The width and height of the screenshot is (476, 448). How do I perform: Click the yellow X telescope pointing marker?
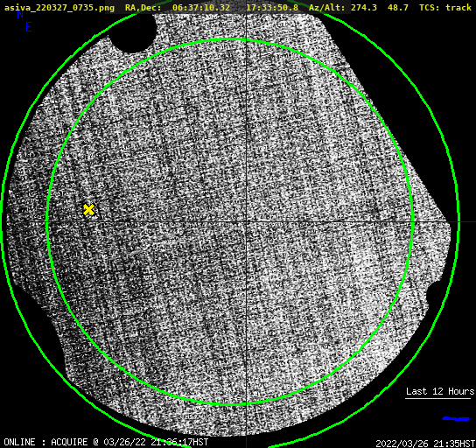pos(88,210)
